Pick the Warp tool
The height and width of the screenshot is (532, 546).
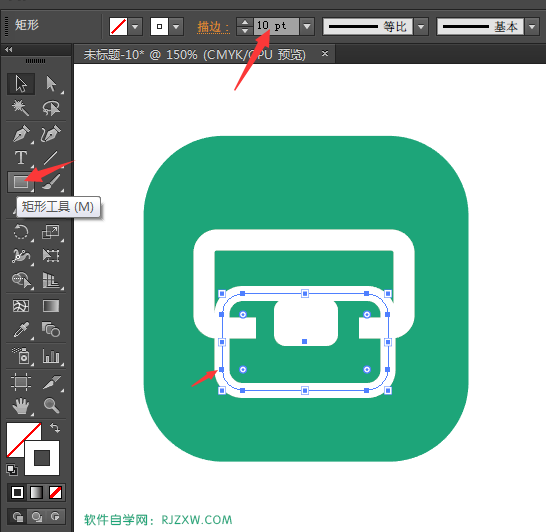[21, 256]
